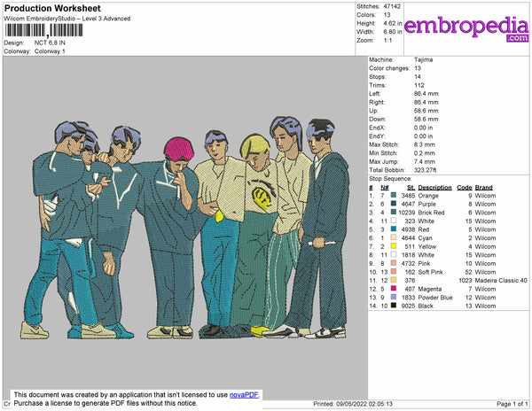The width and height of the screenshot is (532, 411).
Task: Select the Madeira Classic 40 row swatch
Action: pos(394,280)
